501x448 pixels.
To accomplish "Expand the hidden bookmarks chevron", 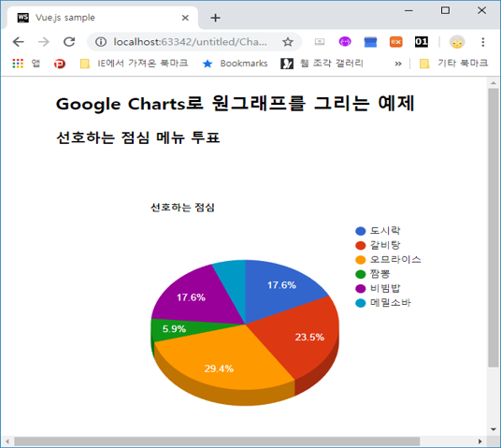I will tap(398, 64).
